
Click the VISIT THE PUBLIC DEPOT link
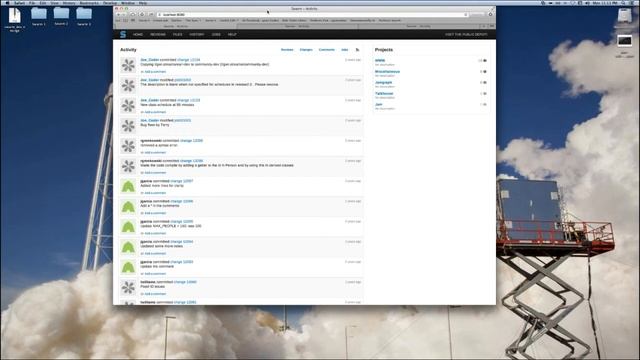tap(467, 35)
